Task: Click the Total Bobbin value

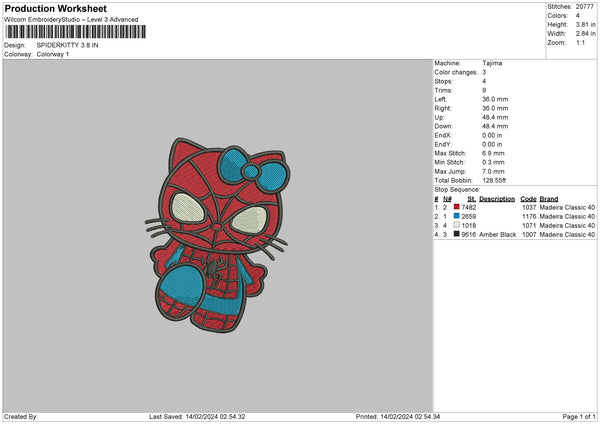Action: point(496,178)
